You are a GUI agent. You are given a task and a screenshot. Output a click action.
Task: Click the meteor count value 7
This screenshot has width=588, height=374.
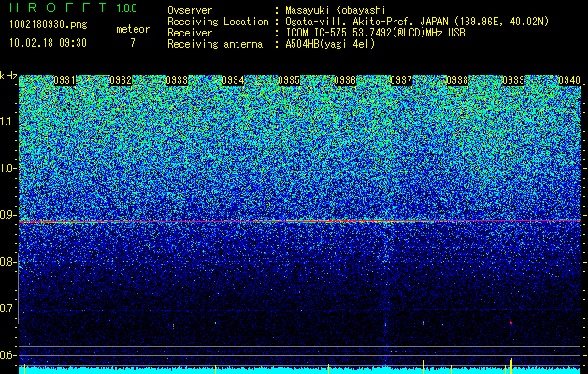[x=133, y=43]
